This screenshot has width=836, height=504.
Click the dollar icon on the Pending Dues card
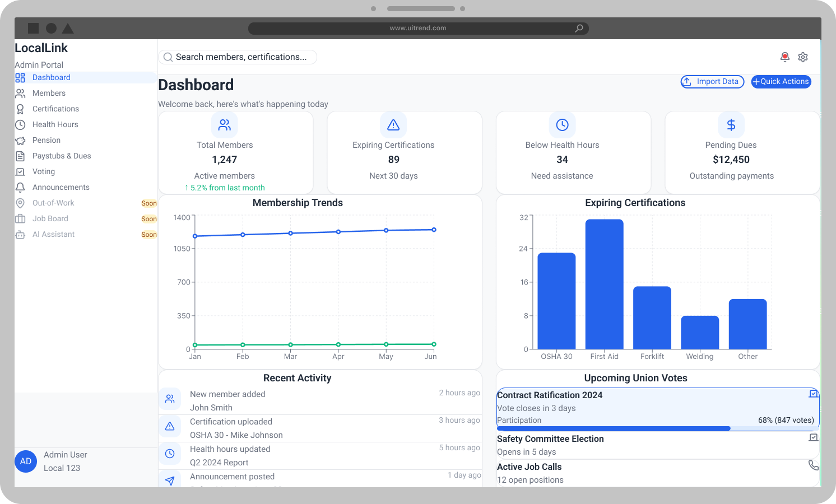[731, 124]
